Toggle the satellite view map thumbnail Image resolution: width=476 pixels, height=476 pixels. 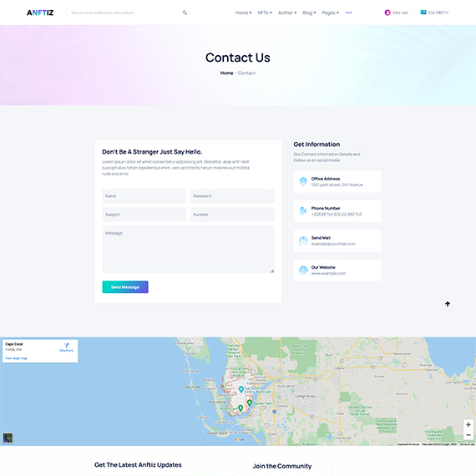8,438
